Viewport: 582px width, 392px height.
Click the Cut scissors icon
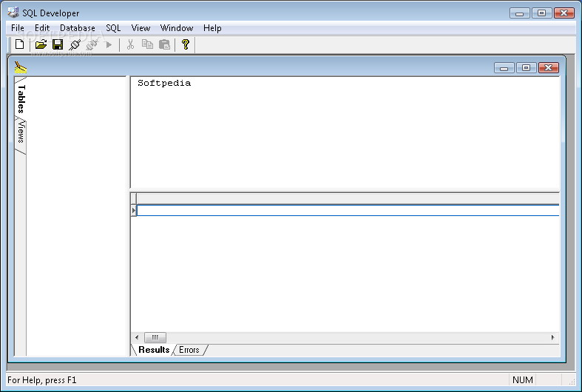point(130,44)
